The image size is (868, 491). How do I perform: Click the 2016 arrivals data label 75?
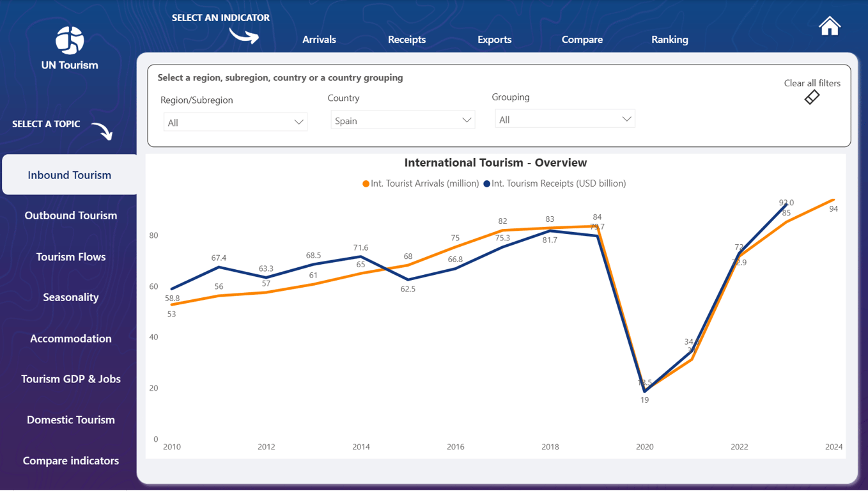point(455,238)
